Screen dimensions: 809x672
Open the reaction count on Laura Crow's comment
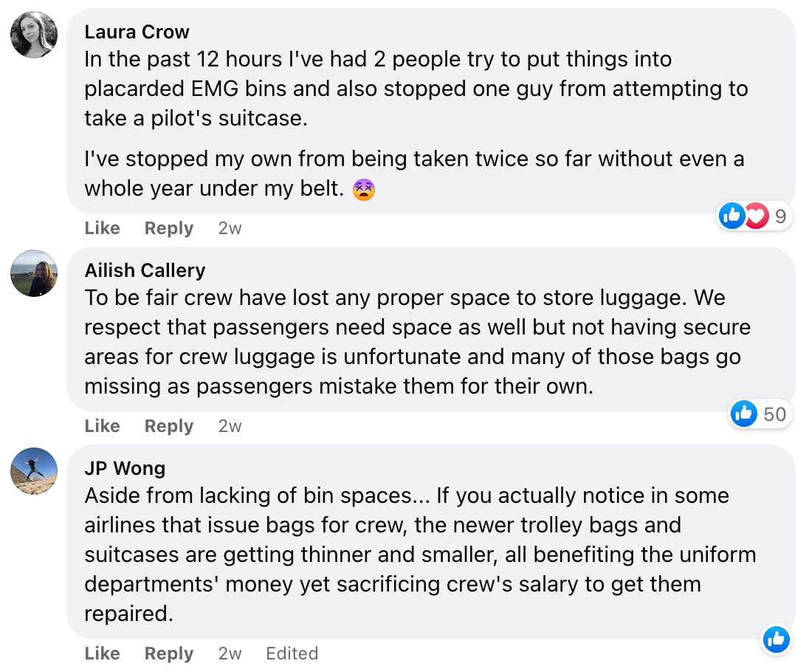(x=780, y=216)
